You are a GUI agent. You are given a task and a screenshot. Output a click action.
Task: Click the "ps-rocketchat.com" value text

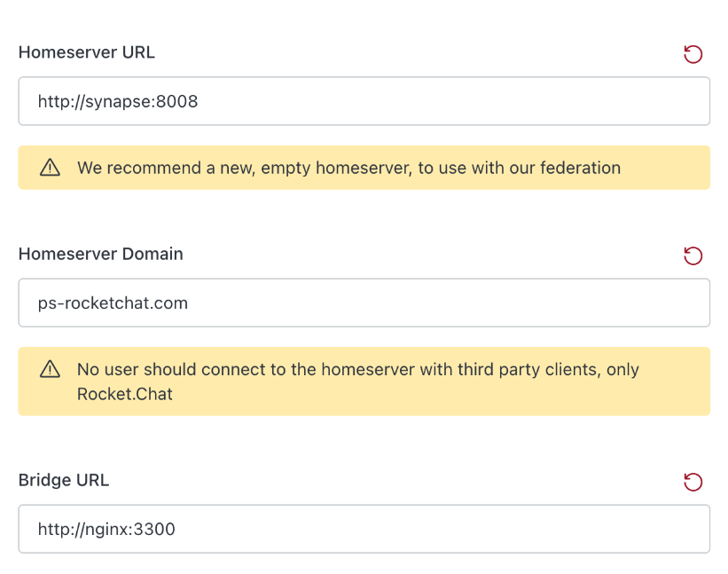pyautogui.click(x=113, y=303)
